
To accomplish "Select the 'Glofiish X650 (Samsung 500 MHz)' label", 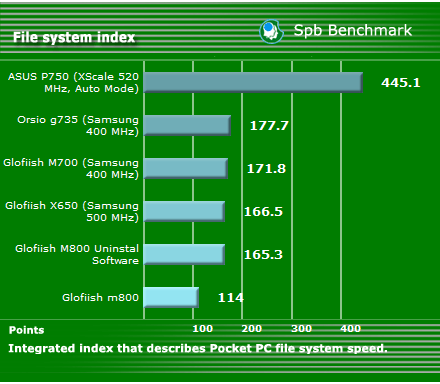I will point(72,212).
